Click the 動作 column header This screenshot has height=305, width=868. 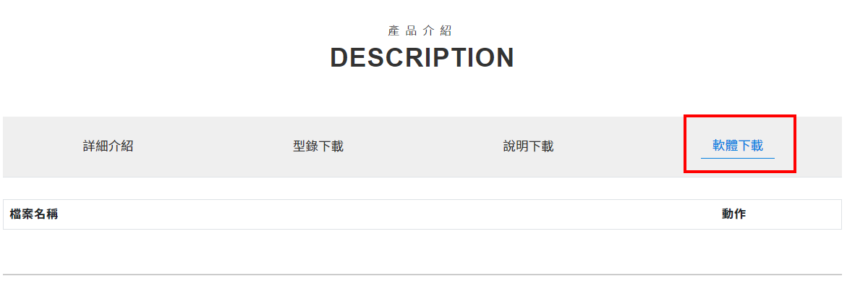point(733,214)
